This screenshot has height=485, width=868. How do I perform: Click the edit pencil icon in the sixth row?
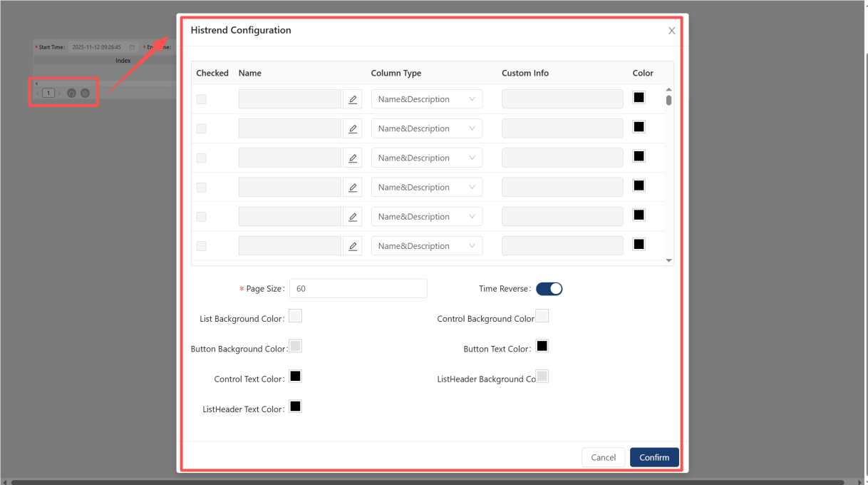(x=352, y=246)
